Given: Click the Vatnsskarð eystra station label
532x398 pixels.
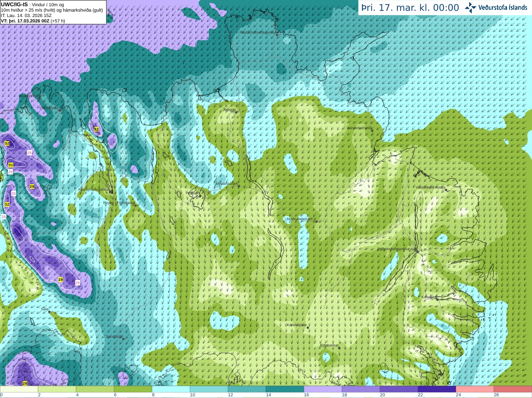Looking at the screenshot, I should (431, 187).
